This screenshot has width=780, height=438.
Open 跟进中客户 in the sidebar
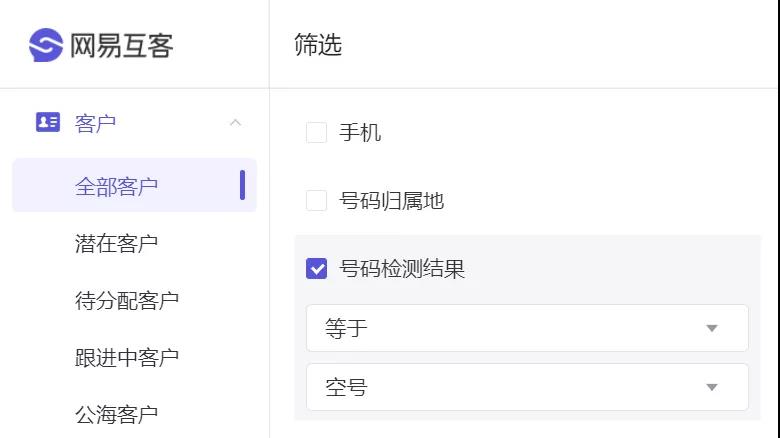tap(127, 357)
